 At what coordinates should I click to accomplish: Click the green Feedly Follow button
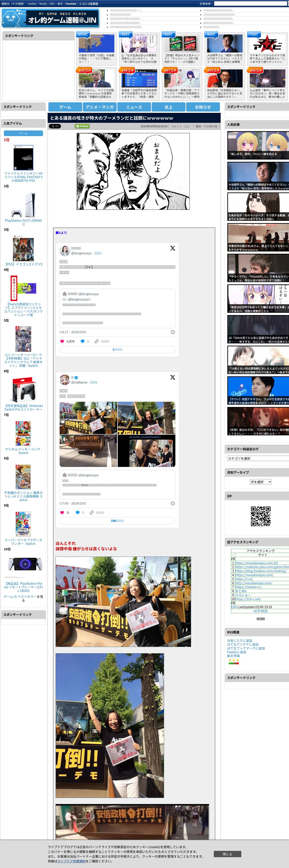[82, 126]
